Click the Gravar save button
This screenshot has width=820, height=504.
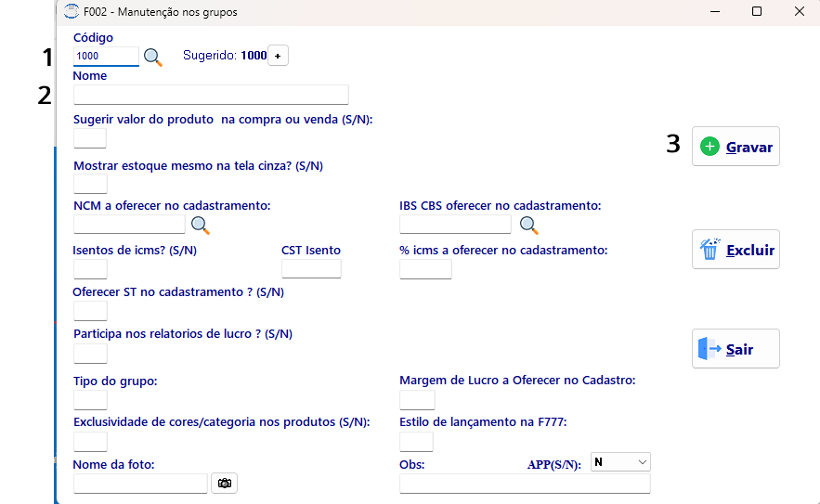(x=735, y=147)
